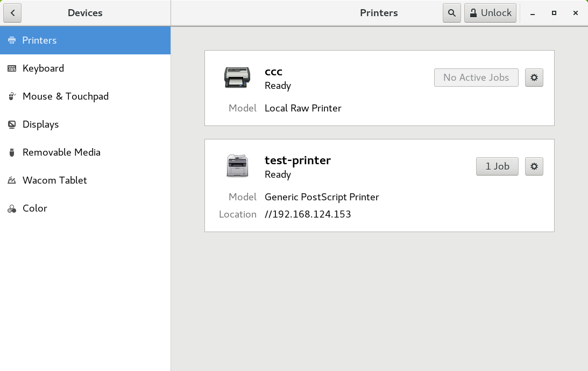Click the ccc printer icon

[237, 78]
